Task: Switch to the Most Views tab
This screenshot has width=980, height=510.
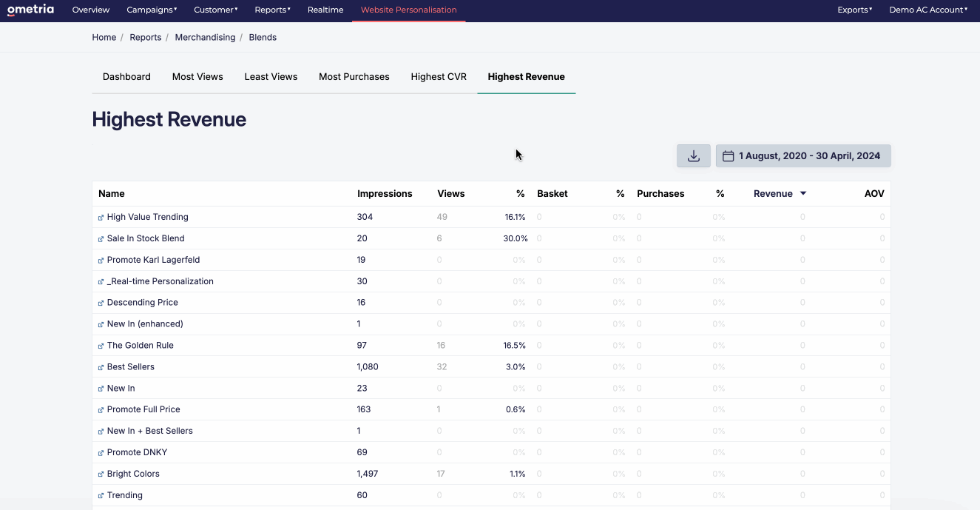Action: point(197,77)
